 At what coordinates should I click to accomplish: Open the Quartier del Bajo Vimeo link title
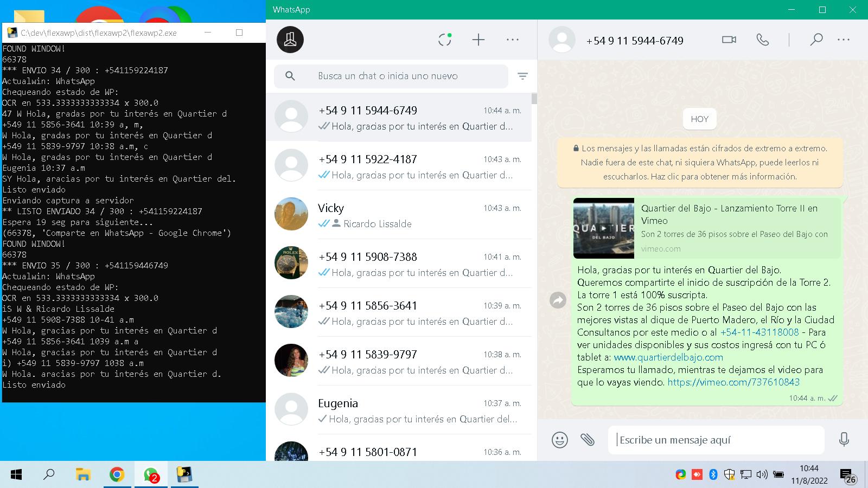coord(729,214)
